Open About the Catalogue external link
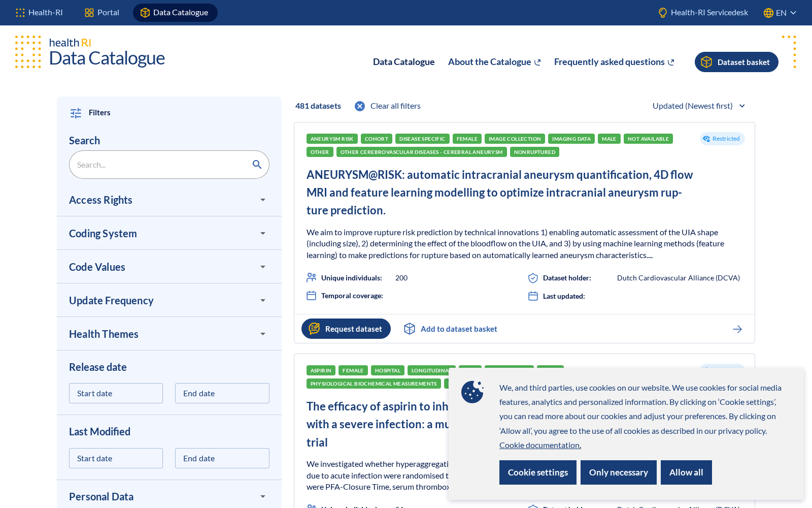 pos(494,62)
